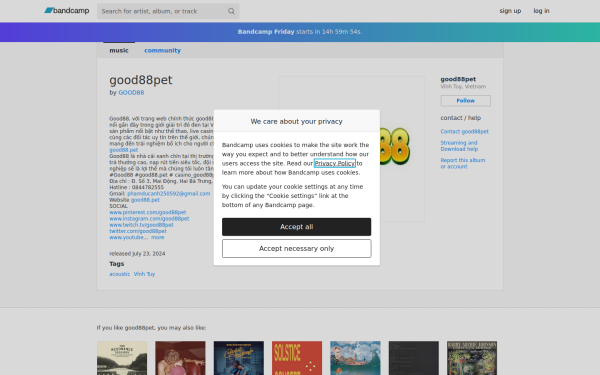Open Contact good88pet link
Screen dimensions: 600x375
click(x=465, y=131)
